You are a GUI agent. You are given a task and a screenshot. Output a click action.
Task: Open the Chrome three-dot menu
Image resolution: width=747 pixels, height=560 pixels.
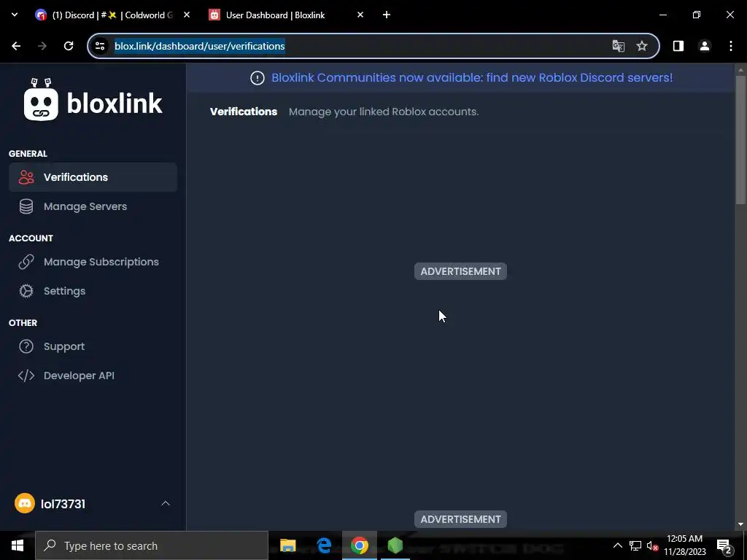[x=731, y=46]
